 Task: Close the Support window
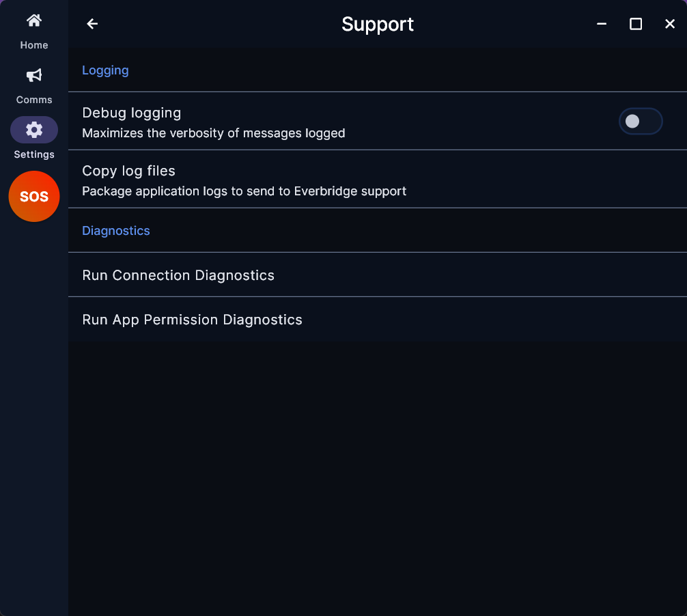[x=669, y=24]
